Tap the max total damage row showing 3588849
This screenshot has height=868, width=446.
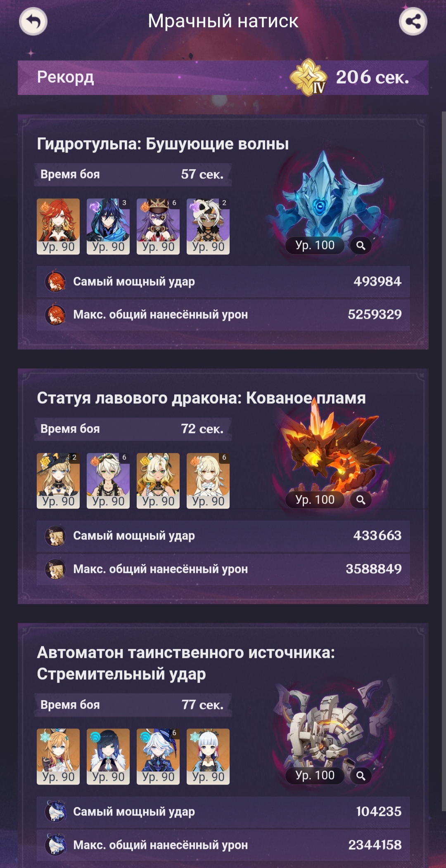(x=223, y=569)
